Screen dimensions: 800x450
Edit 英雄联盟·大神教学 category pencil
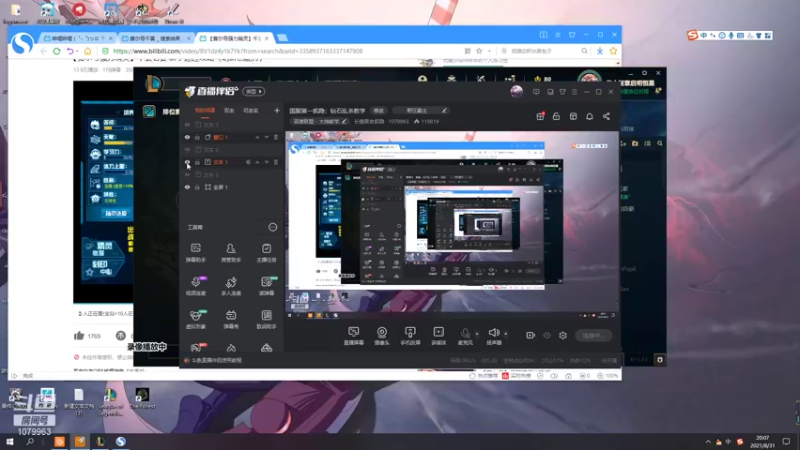point(344,121)
